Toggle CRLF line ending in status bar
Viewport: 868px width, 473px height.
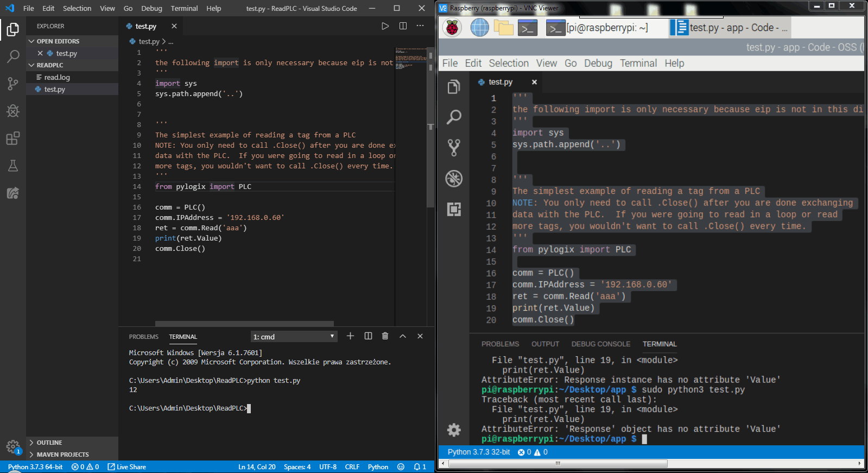coord(352,467)
